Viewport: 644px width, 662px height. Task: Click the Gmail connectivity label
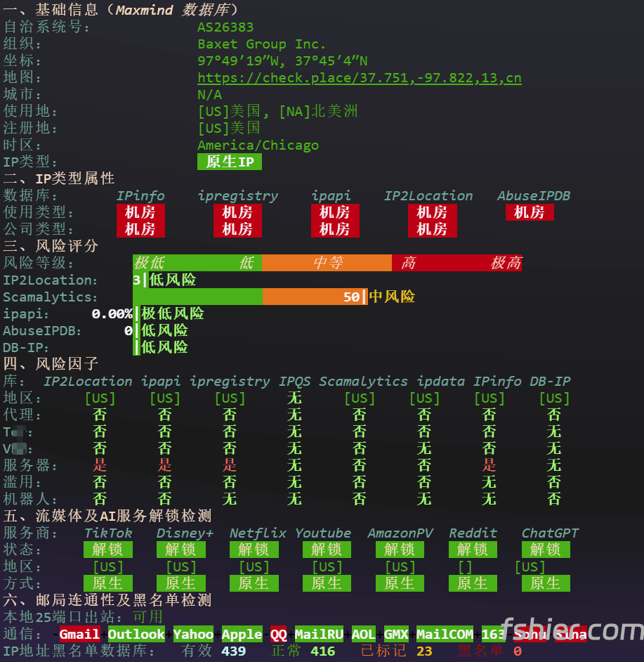point(79,634)
